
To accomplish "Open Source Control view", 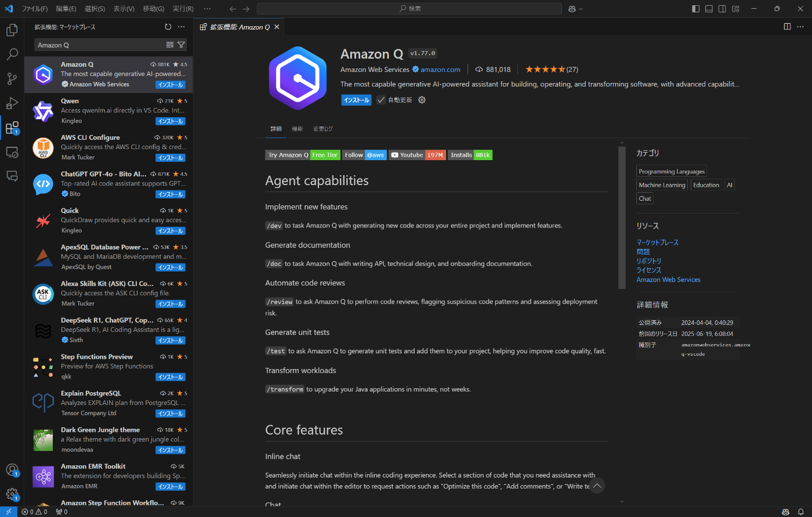I will pyautogui.click(x=12, y=79).
